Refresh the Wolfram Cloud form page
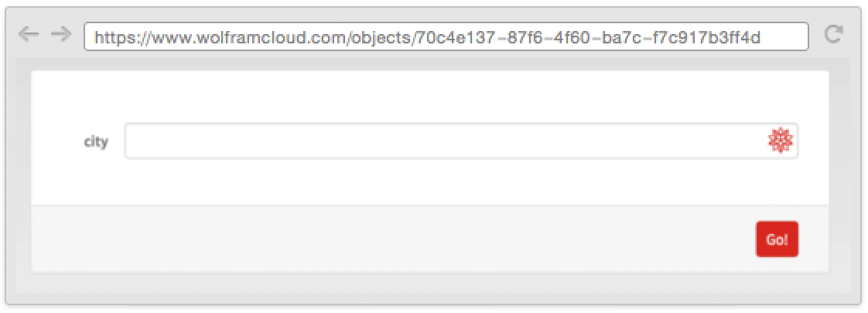This screenshot has width=868, height=313. tap(833, 34)
